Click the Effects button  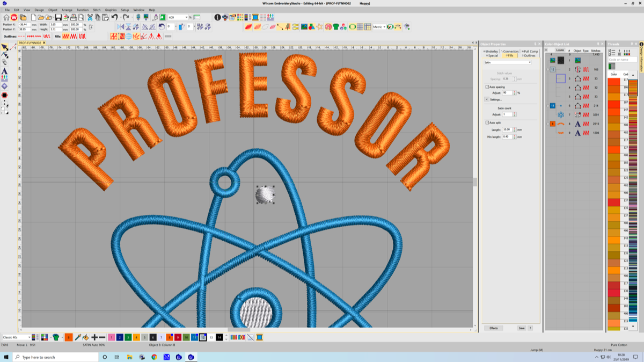[494, 328]
